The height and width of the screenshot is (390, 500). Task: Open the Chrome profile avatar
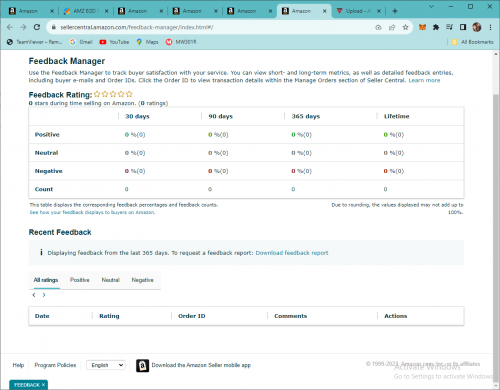click(477, 27)
